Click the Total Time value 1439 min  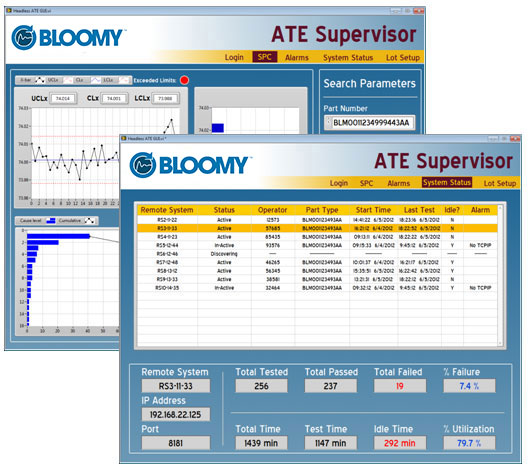(261, 443)
